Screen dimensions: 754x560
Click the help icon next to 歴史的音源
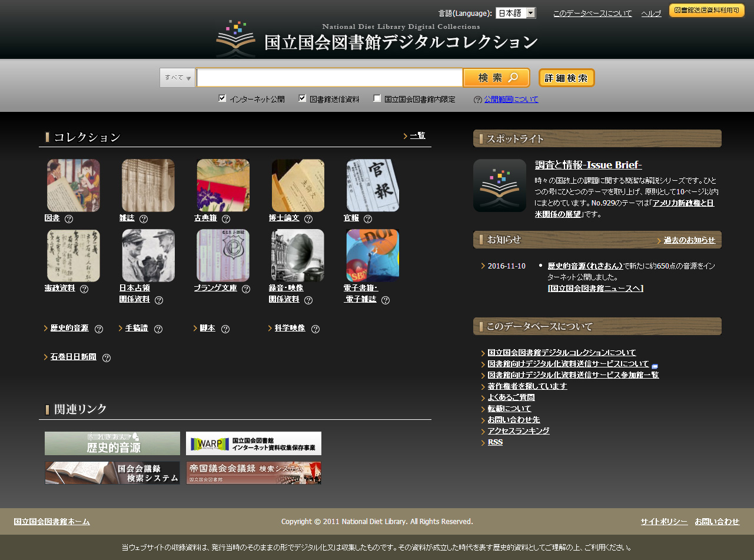pos(99,329)
